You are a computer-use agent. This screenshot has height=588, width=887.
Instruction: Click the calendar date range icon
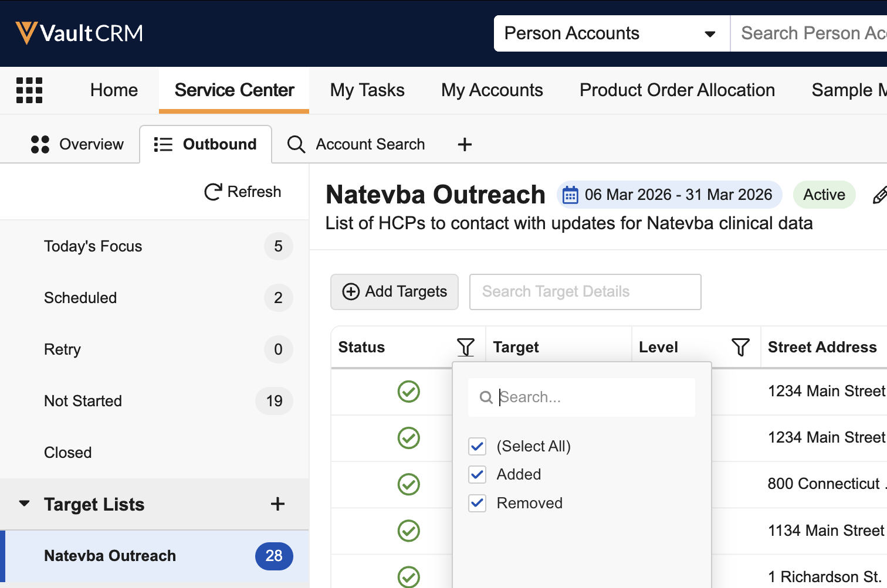click(570, 195)
